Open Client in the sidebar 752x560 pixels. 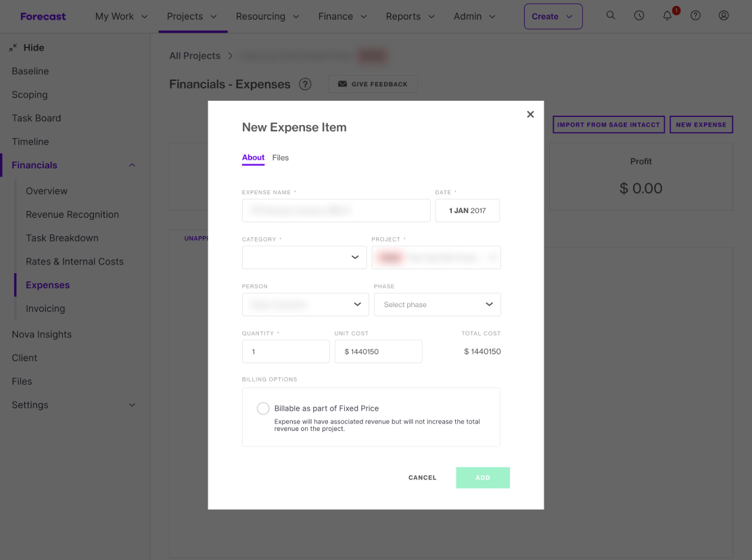point(24,358)
